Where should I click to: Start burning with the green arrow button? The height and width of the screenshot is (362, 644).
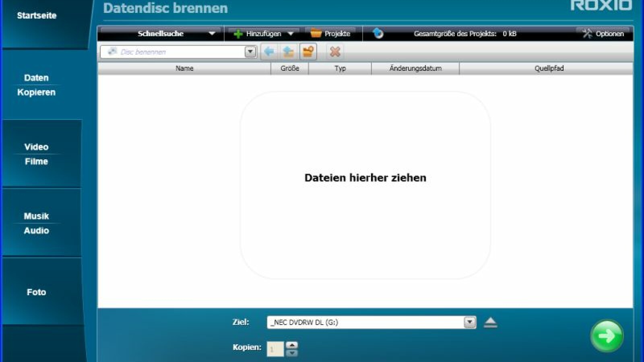(x=607, y=336)
